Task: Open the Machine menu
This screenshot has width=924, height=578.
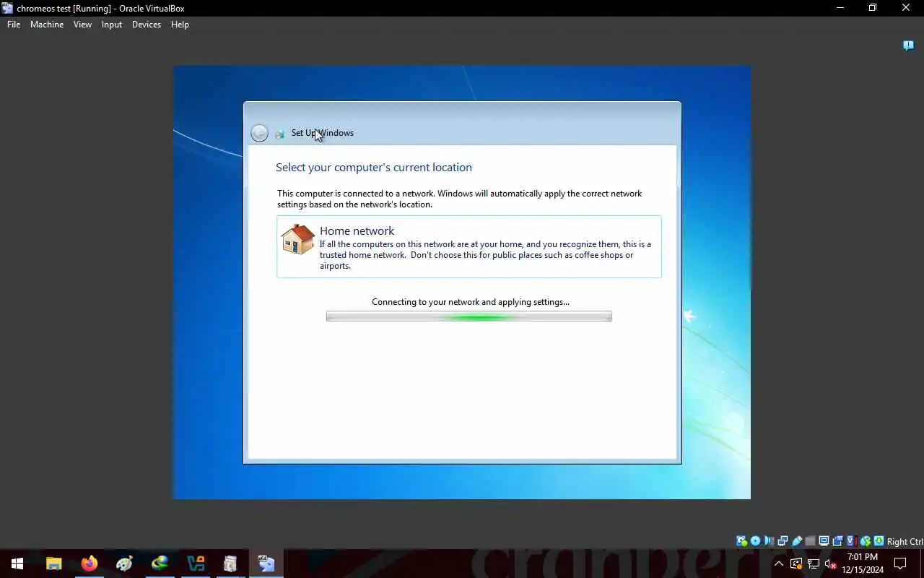Action: click(47, 25)
